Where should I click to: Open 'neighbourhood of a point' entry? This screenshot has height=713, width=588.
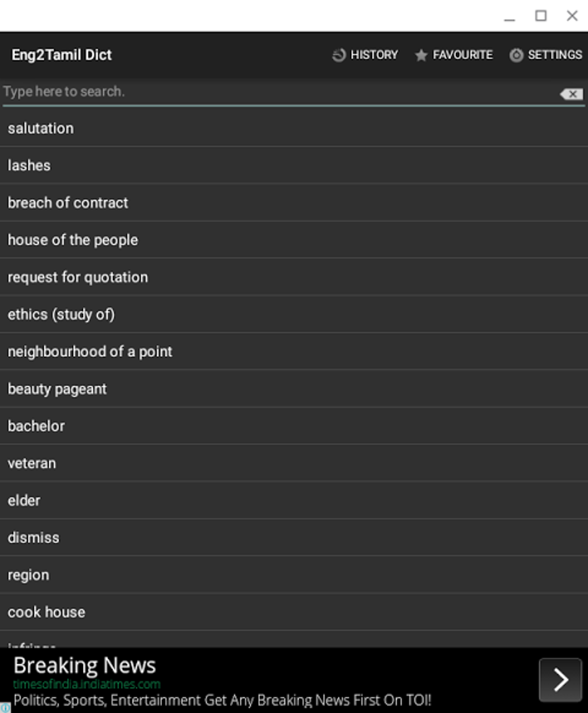pyautogui.click(x=90, y=352)
